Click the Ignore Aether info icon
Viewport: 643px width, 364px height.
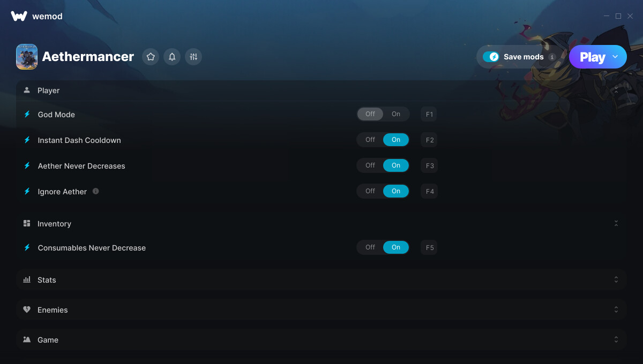[95, 191]
